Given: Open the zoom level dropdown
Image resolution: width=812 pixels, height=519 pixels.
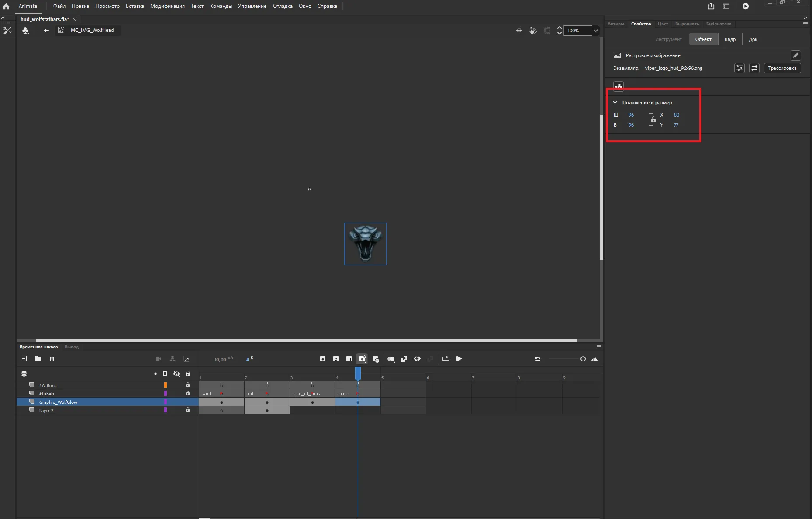Looking at the screenshot, I should 596,31.
